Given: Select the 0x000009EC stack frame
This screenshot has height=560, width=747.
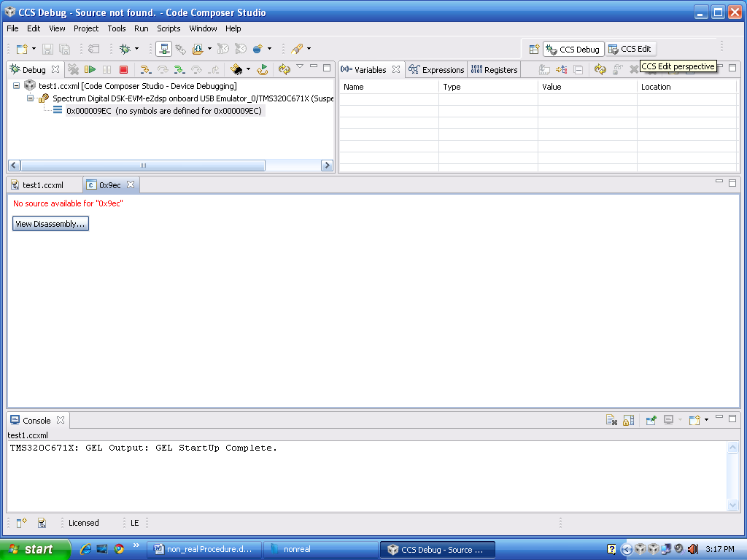Looking at the screenshot, I should 164,111.
